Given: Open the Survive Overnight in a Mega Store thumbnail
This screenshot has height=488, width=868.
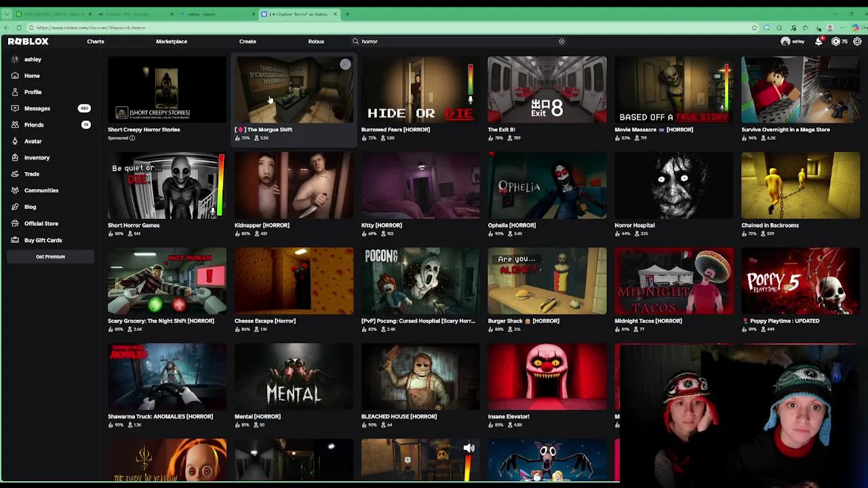Looking at the screenshot, I should click(x=801, y=89).
